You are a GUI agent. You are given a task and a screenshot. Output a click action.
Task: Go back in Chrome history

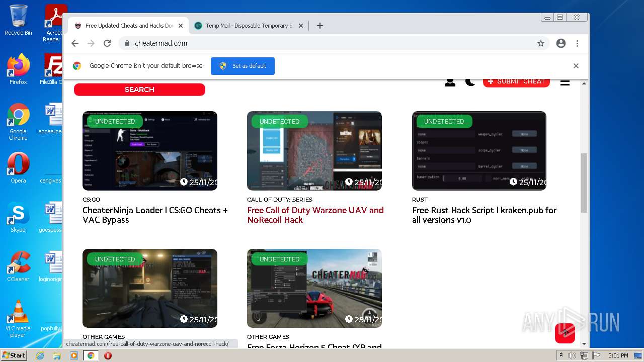click(x=75, y=43)
